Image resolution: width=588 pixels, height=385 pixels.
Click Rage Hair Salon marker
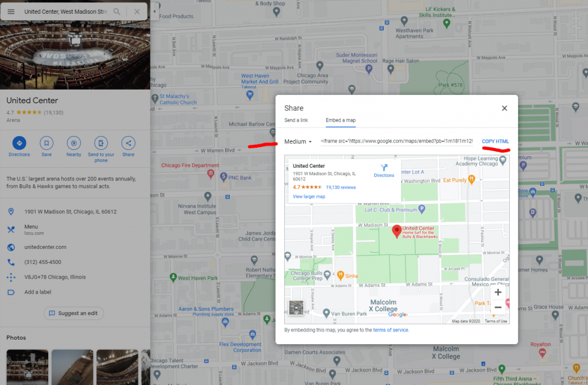click(x=390, y=69)
